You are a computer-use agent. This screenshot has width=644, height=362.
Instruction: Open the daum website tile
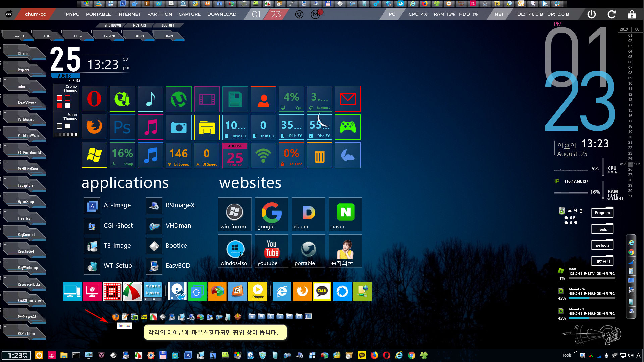click(308, 214)
